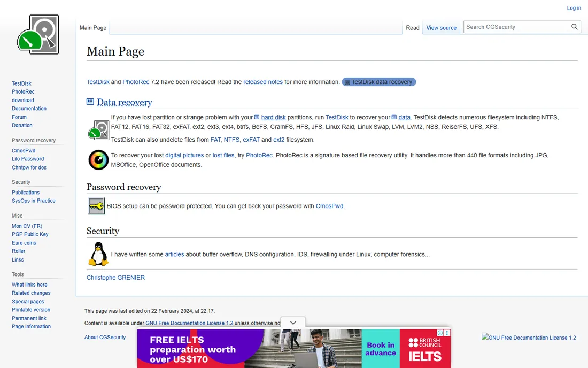Click the ad options icon on the IELTS banner
Image resolution: width=588 pixels, height=368 pixels.
coord(447,333)
